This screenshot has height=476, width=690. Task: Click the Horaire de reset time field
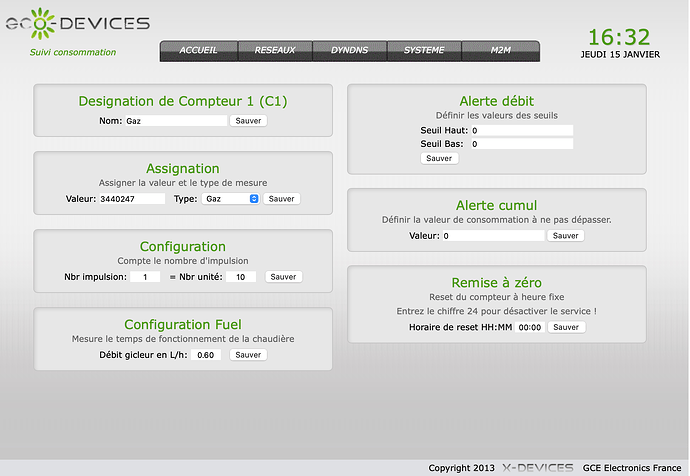coord(529,327)
